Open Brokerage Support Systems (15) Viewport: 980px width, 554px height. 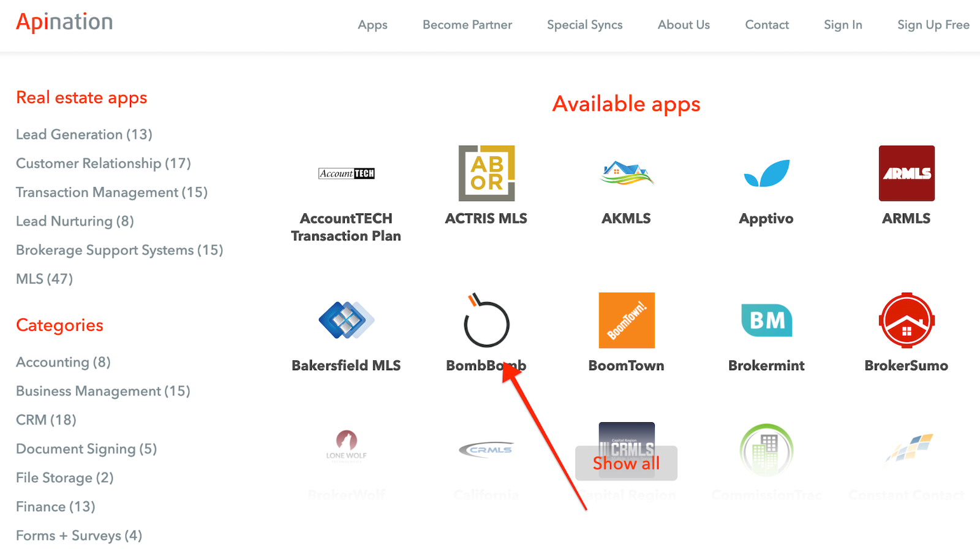(x=119, y=250)
